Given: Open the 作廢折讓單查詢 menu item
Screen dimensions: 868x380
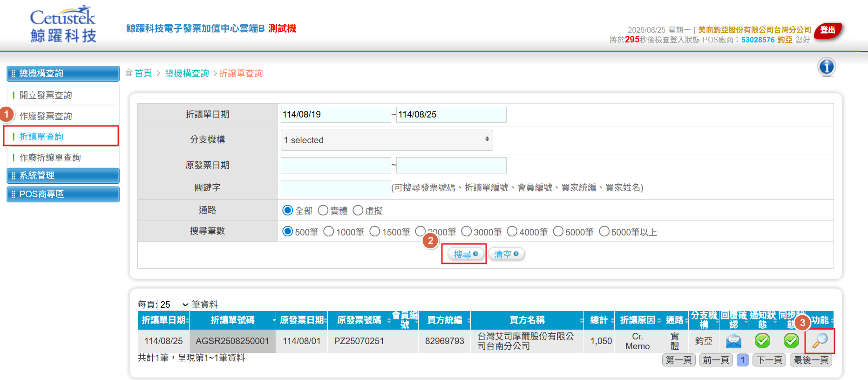Looking at the screenshot, I should 50,158.
